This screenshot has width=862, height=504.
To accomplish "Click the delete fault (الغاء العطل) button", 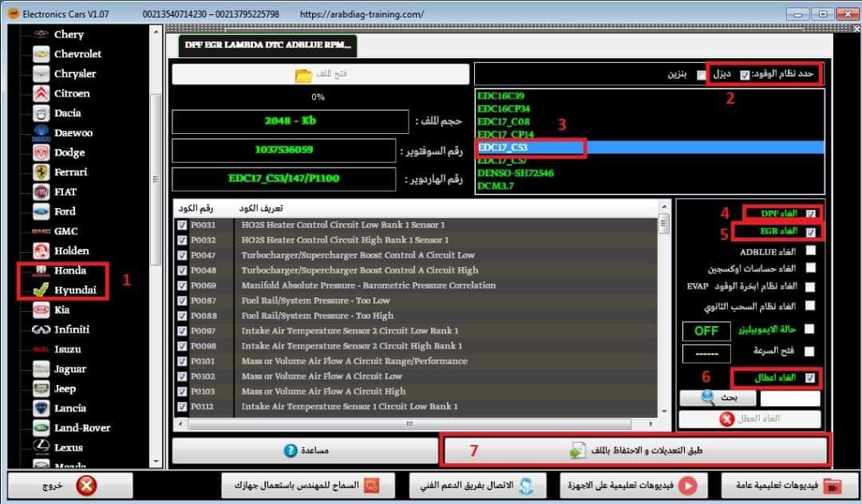I will click(749, 419).
